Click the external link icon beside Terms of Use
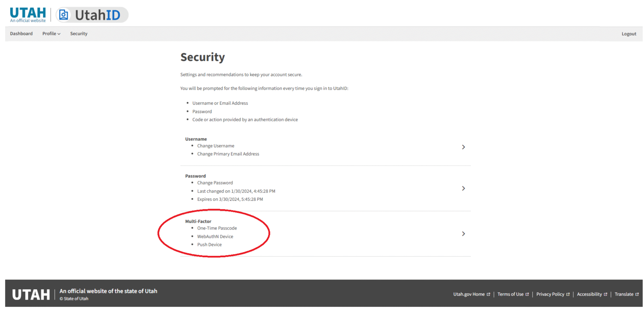Image resolution: width=644 pixels, height=315 pixels. (527, 294)
